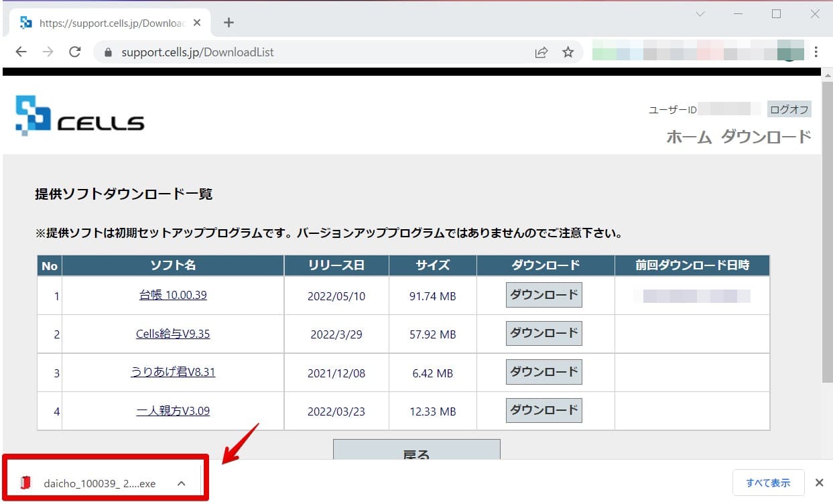Screen dimensions: 833x504
Task: Open a new tab with the plus icon
Action: coord(229,23)
